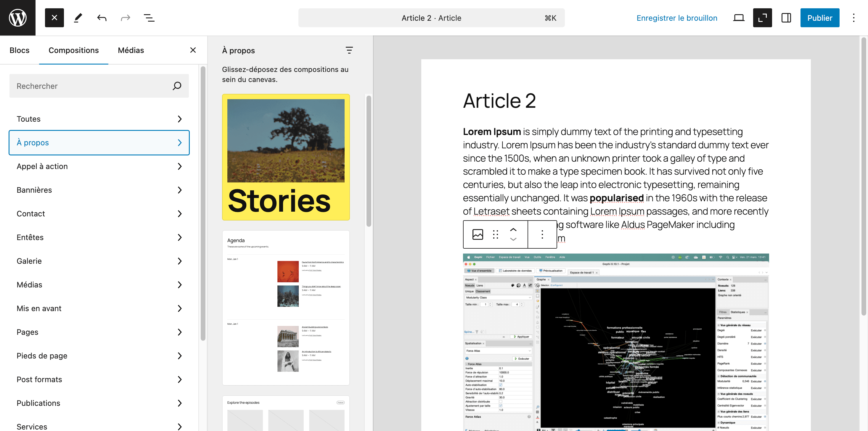Screen dimensions: 868x431
Task: Open the Pages patterns category
Action: point(99,332)
